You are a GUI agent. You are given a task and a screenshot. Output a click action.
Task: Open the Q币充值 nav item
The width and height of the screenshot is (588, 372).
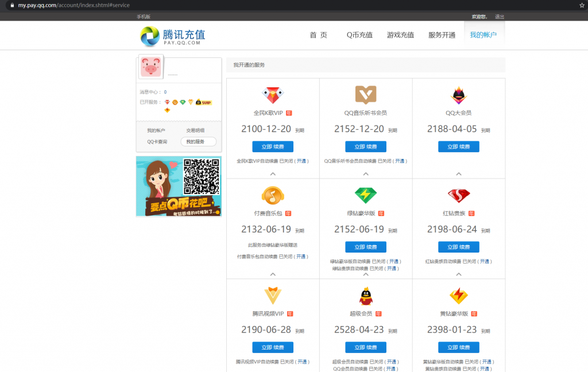[x=359, y=35]
